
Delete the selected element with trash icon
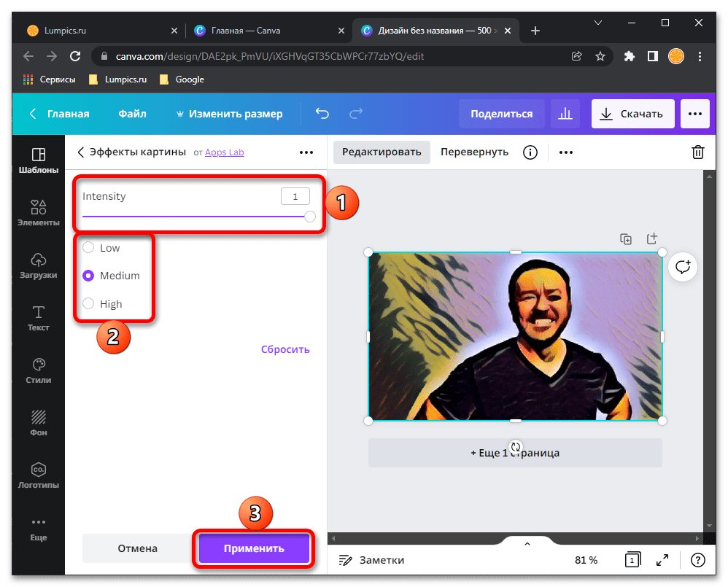[698, 152]
